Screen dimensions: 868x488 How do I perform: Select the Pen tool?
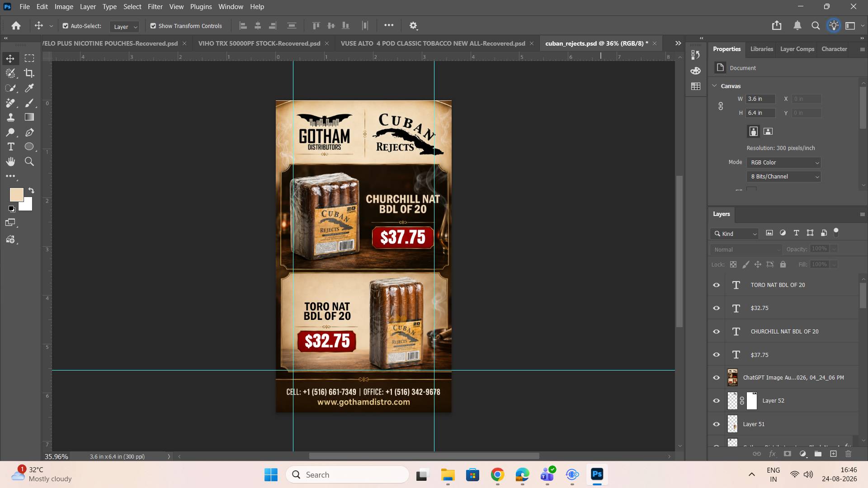(29, 132)
